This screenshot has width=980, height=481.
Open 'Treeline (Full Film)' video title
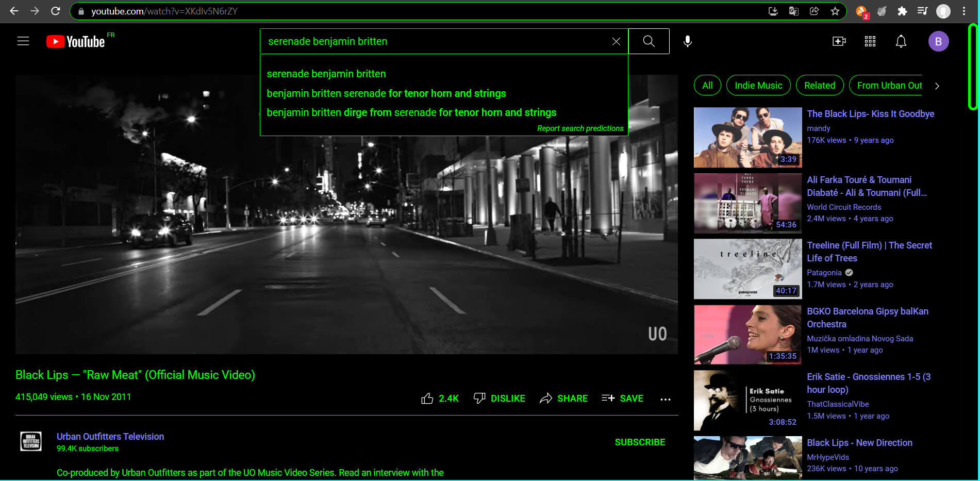pyautogui.click(x=869, y=252)
